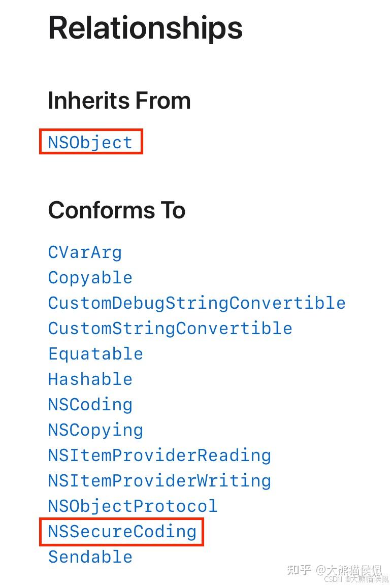Click the NSItemProviderWriting link

(159, 481)
